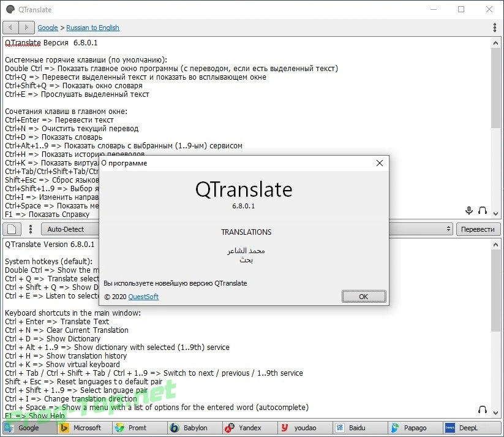The height and width of the screenshot is (437, 504).
Task: Listen to translated text with headphones icon
Action: 482,409
